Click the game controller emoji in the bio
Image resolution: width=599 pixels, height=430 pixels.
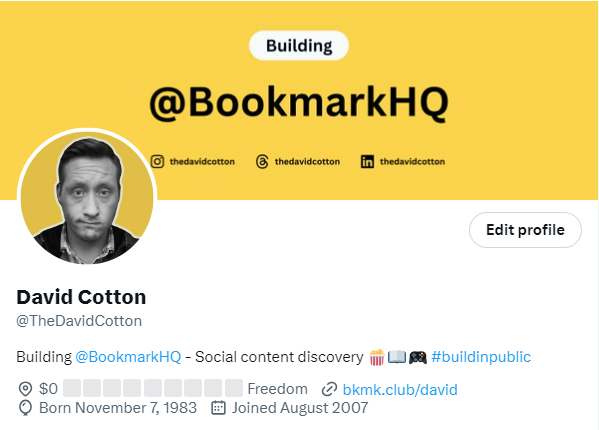(418, 357)
